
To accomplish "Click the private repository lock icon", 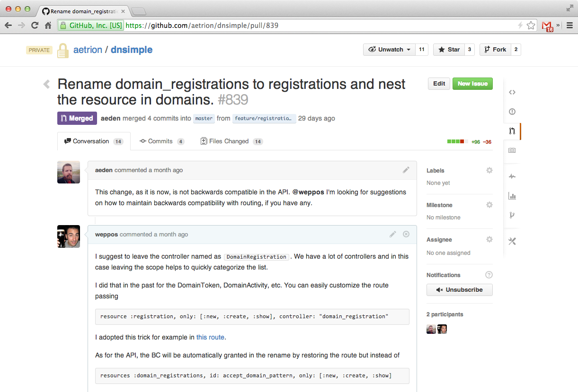I will tap(63, 51).
